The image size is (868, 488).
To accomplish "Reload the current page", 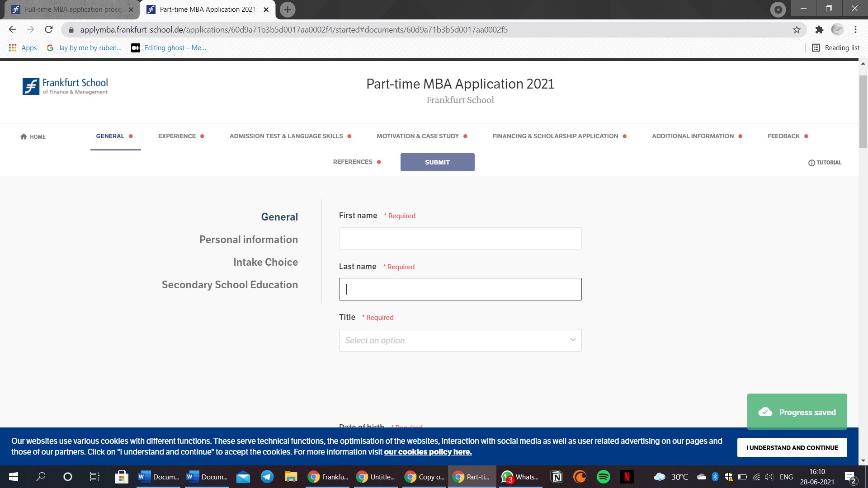I will coord(48,29).
